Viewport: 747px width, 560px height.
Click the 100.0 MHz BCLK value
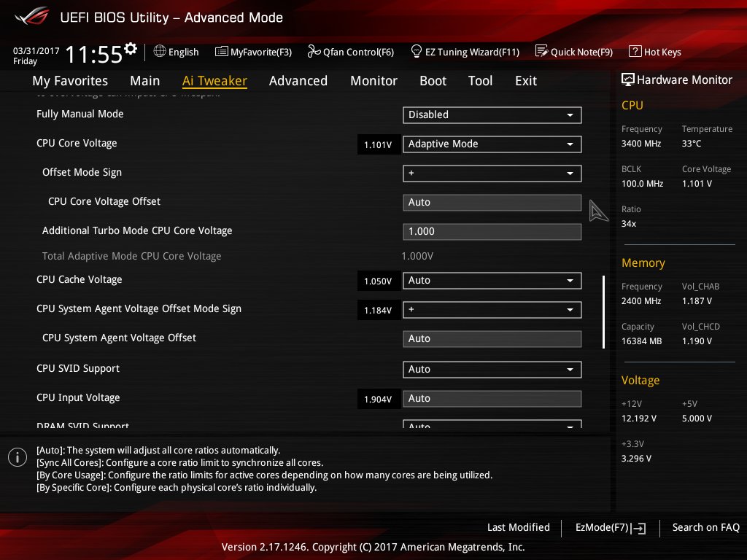642,183
